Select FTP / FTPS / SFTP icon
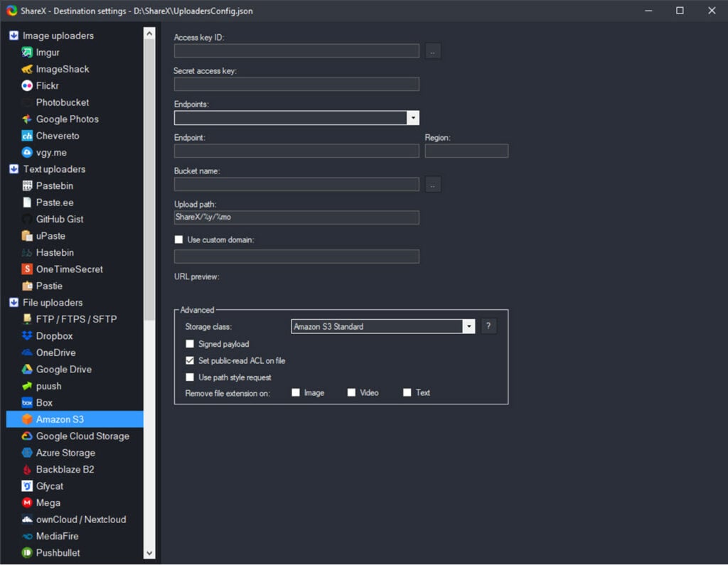 (x=27, y=319)
